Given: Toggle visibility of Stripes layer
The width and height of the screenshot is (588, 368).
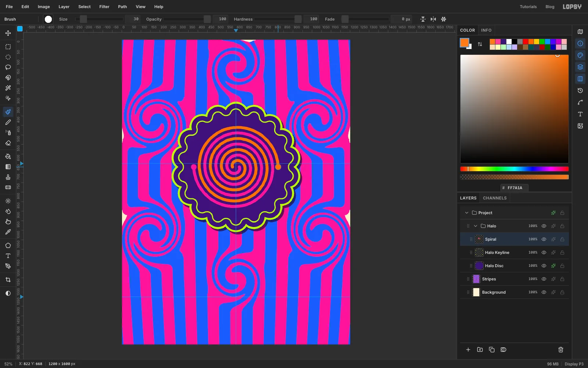Looking at the screenshot, I should tap(544, 279).
